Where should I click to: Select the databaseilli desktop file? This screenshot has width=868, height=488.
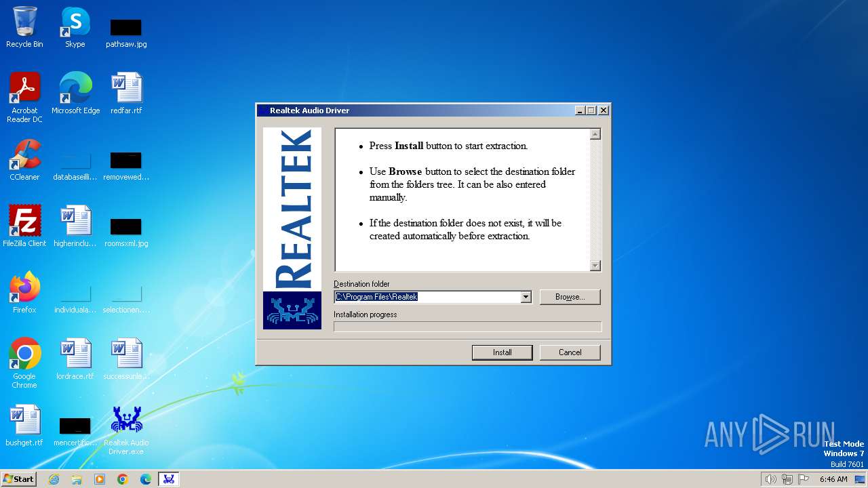(75, 165)
